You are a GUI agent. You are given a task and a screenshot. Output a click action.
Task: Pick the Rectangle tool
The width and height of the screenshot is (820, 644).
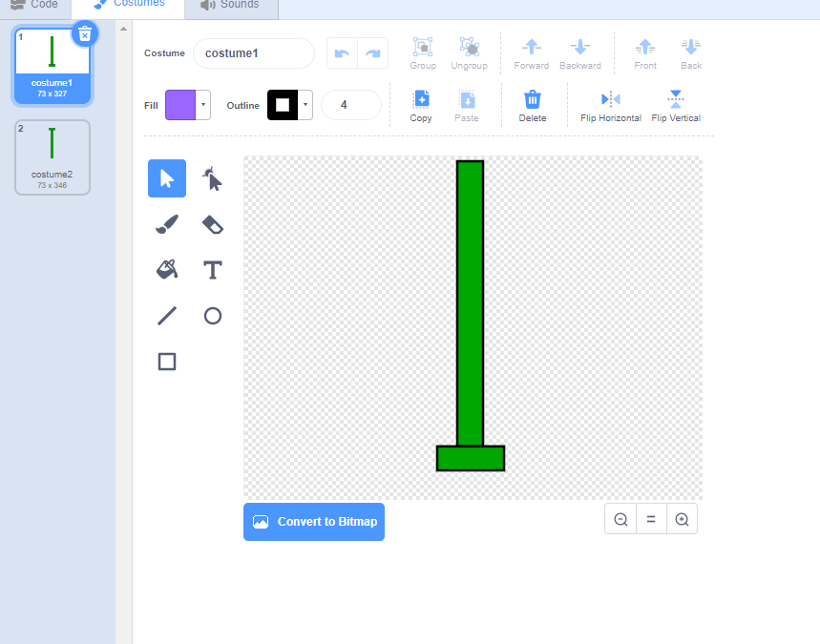[167, 362]
